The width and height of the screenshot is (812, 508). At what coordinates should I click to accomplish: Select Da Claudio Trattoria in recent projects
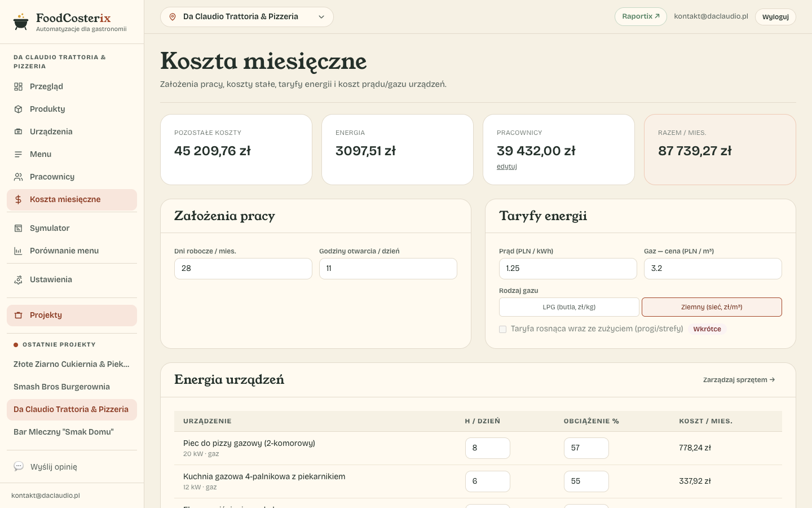[72, 409]
